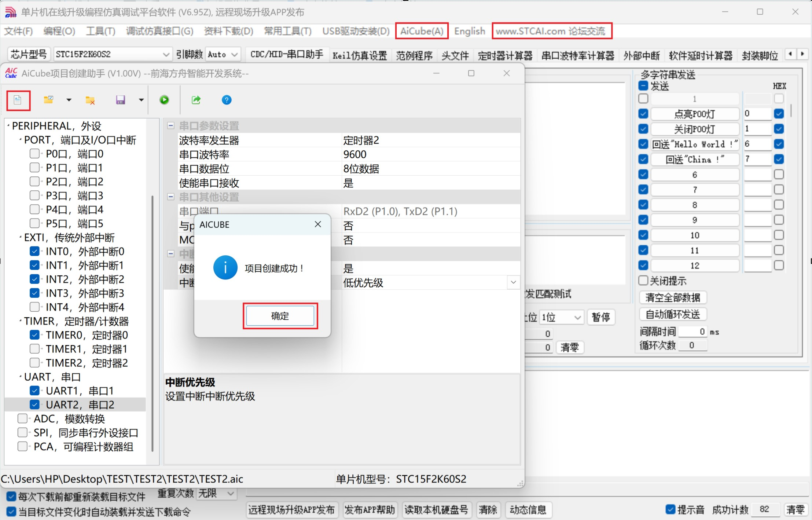Viewport: 812px width, 520px height.
Task: Open the AiCube(A) menu
Action: [422, 31]
